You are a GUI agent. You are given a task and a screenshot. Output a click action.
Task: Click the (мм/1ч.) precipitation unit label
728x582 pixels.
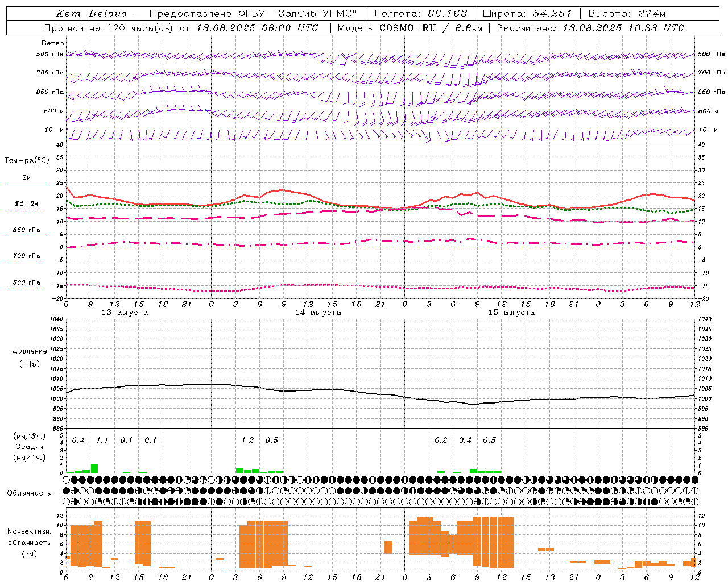(29, 458)
